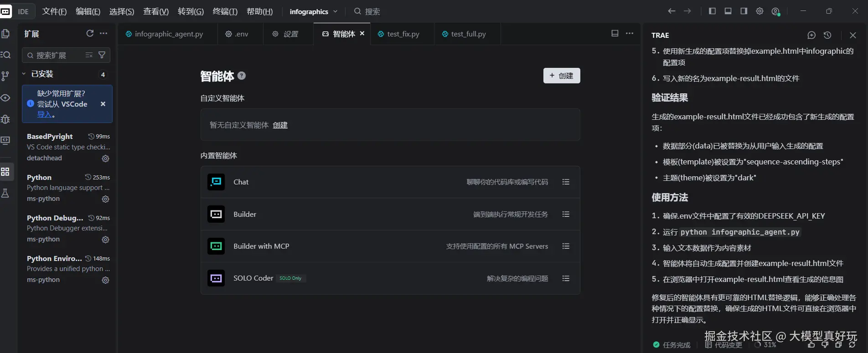Toggle the bottom panel layout
Viewport: 868px width, 353px height.
728,11
